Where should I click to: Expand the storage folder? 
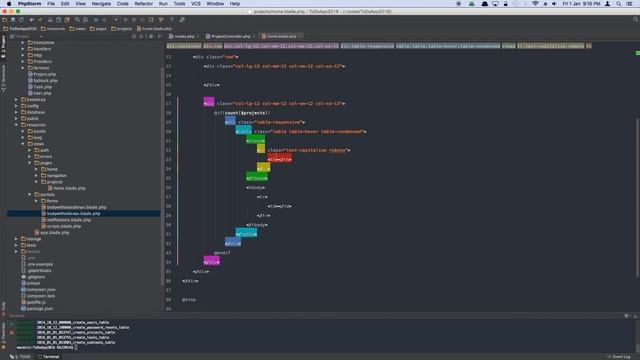click(x=17, y=239)
